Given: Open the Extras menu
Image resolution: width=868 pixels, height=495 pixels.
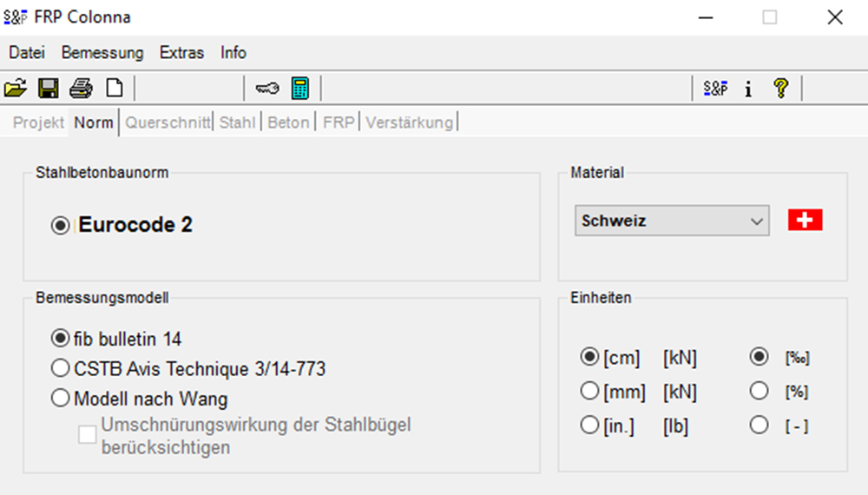Looking at the screenshot, I should pos(181,53).
